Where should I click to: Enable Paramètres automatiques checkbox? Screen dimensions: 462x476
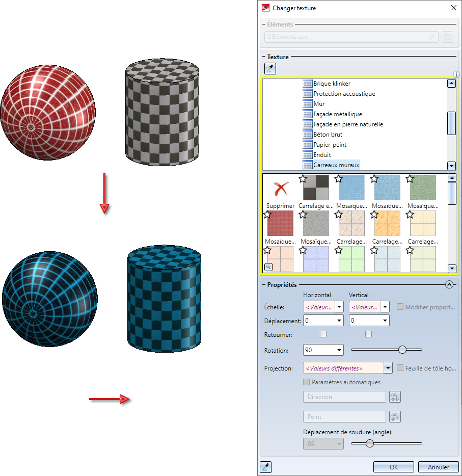(306, 382)
